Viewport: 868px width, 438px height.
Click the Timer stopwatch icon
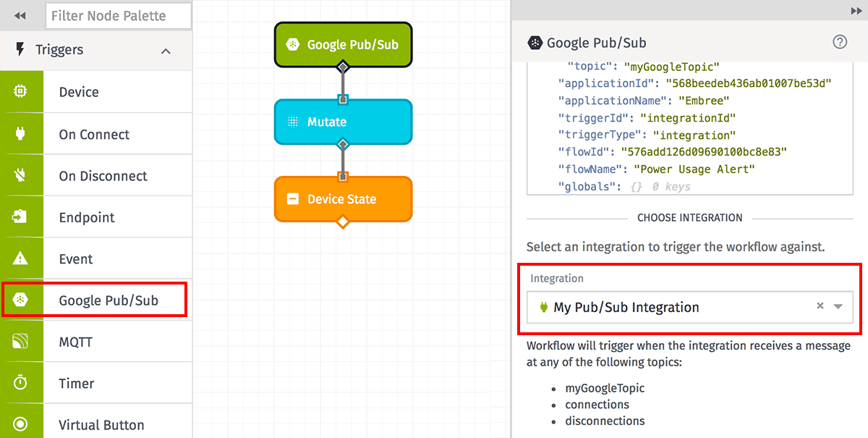tap(20, 383)
